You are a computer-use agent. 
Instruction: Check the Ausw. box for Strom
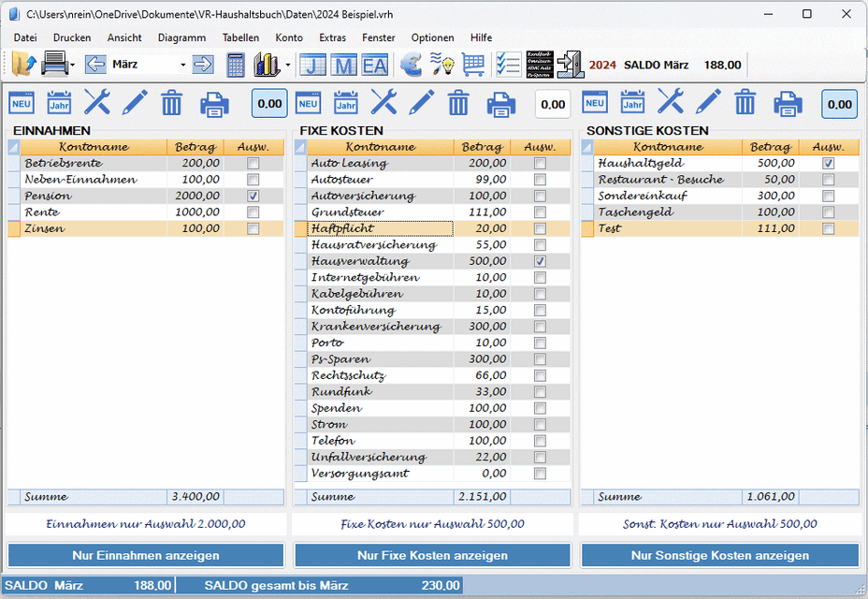540,425
